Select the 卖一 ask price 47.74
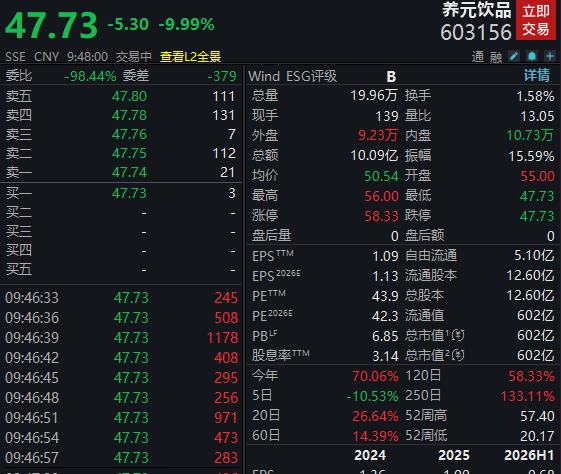 pyautogui.click(x=129, y=172)
